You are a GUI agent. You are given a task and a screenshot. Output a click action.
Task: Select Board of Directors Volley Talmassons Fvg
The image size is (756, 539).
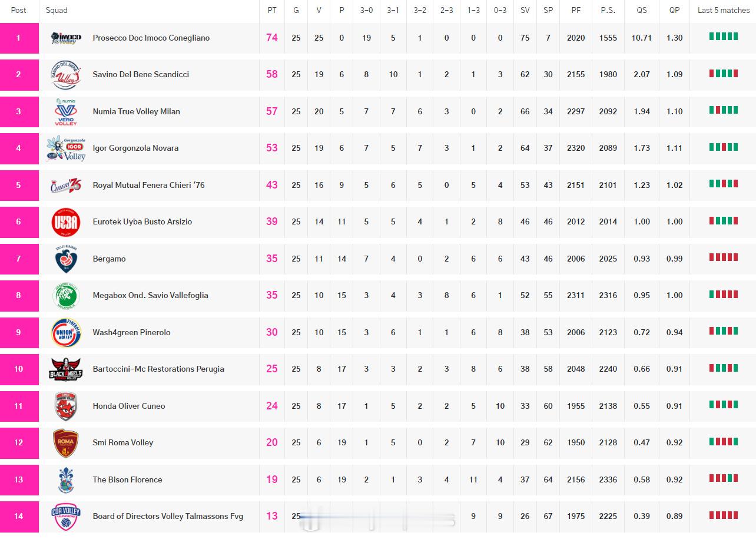point(168,516)
